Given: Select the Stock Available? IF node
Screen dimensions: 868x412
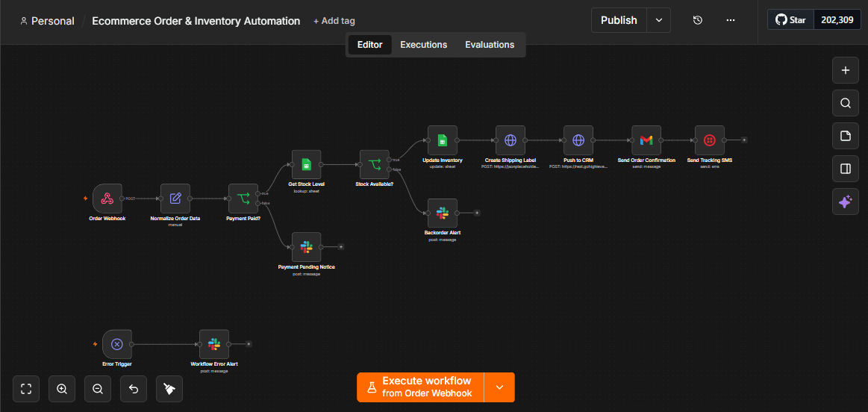Looking at the screenshot, I should pyautogui.click(x=374, y=164).
